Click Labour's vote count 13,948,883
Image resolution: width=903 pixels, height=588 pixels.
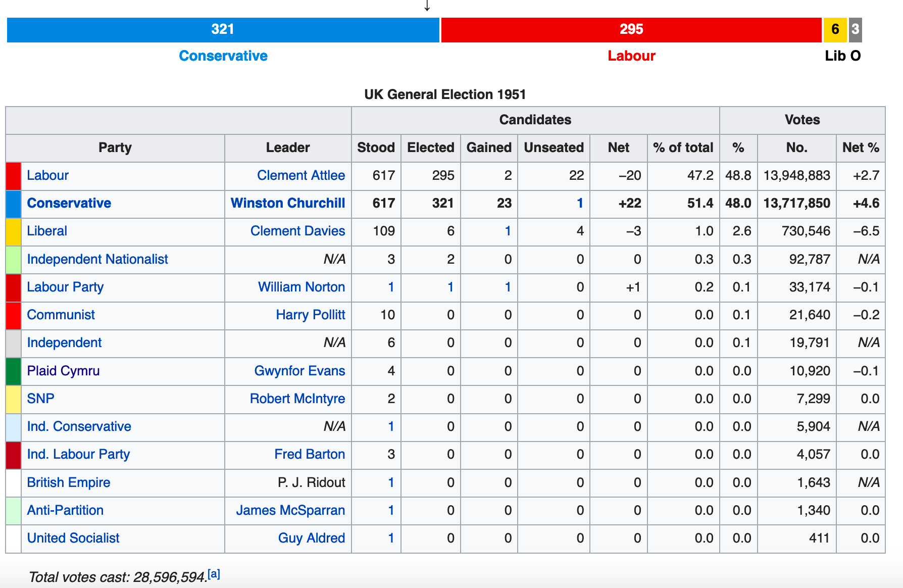pyautogui.click(x=797, y=175)
